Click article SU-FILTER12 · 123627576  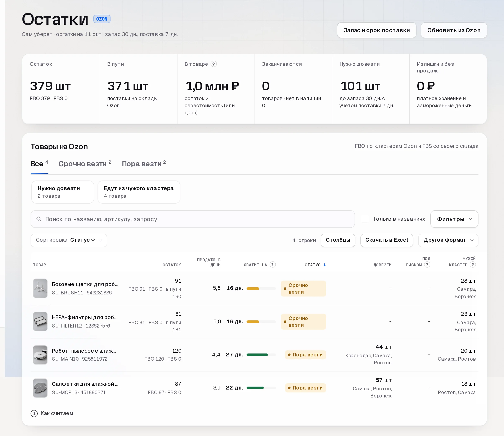[81, 326]
